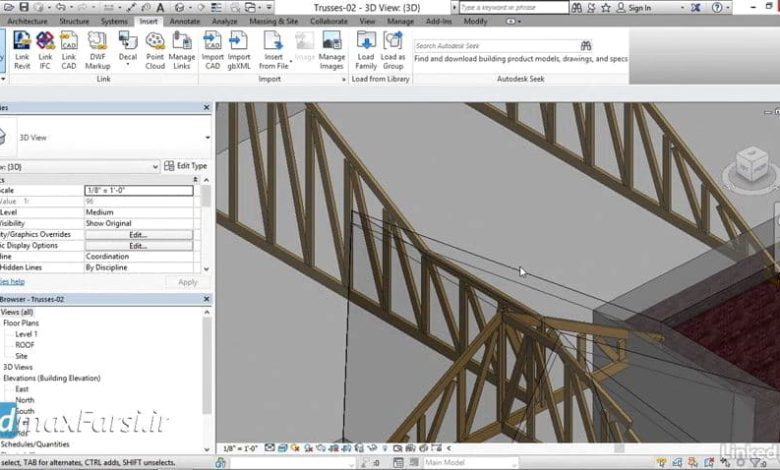Click the Favorites star icon
This screenshot has height=470, width=780.
click(606, 7)
